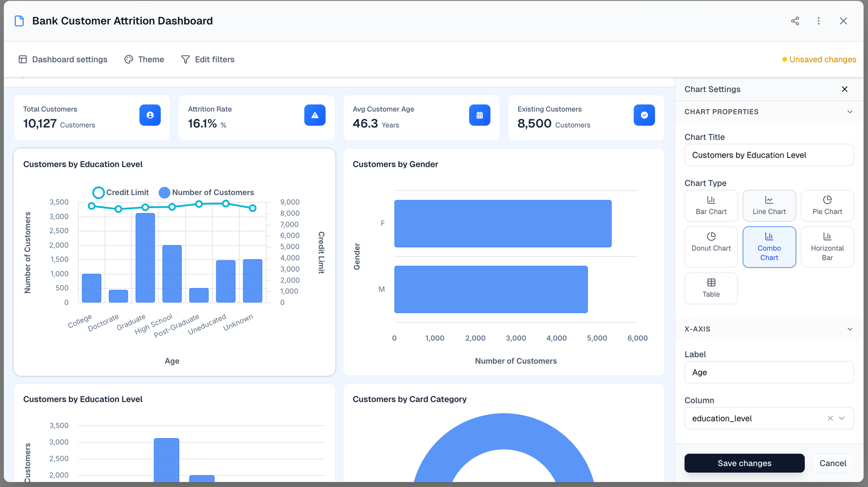Choose the Horizontal Bar chart type
The width and height of the screenshot is (868, 487).
point(827,247)
